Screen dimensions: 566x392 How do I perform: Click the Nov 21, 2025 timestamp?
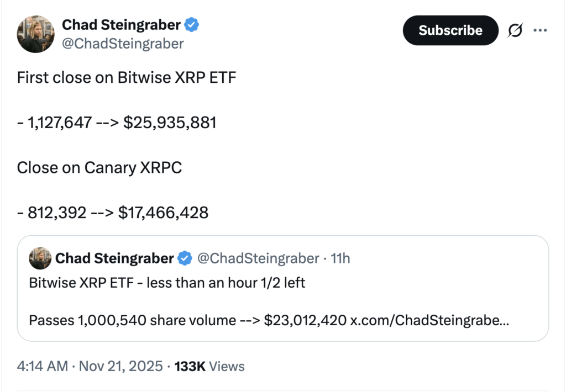point(120,366)
